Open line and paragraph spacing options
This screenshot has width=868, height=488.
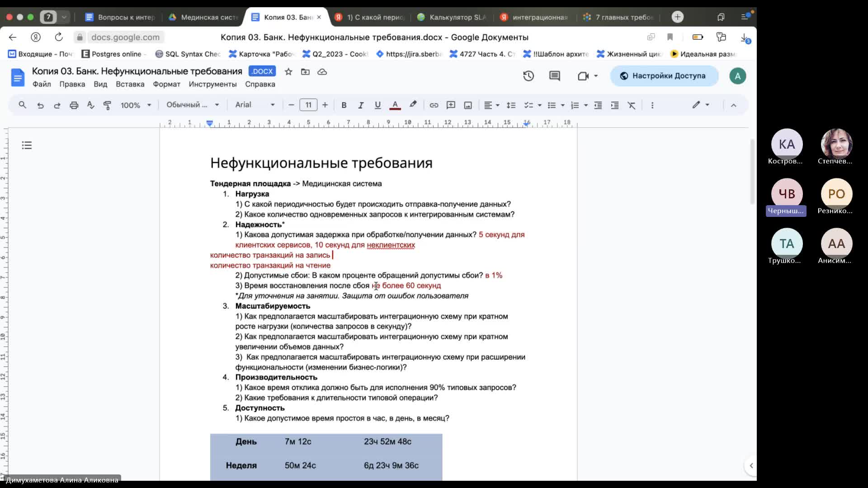click(x=511, y=105)
